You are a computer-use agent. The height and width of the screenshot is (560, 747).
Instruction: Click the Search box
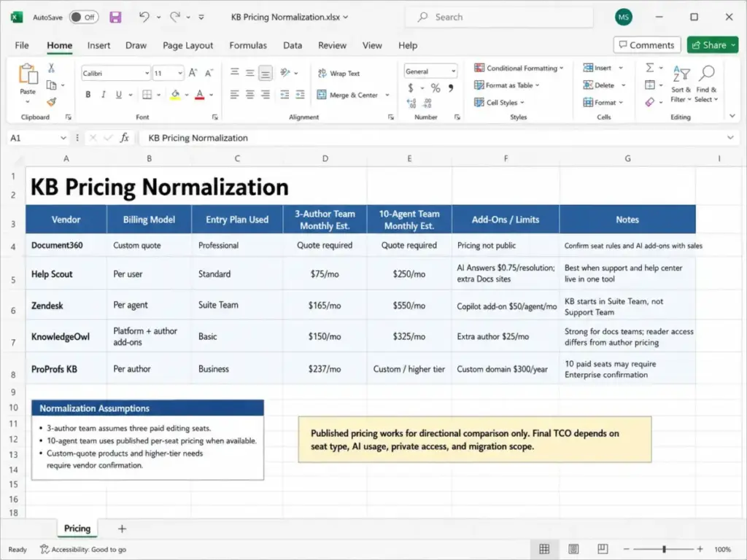pos(499,17)
